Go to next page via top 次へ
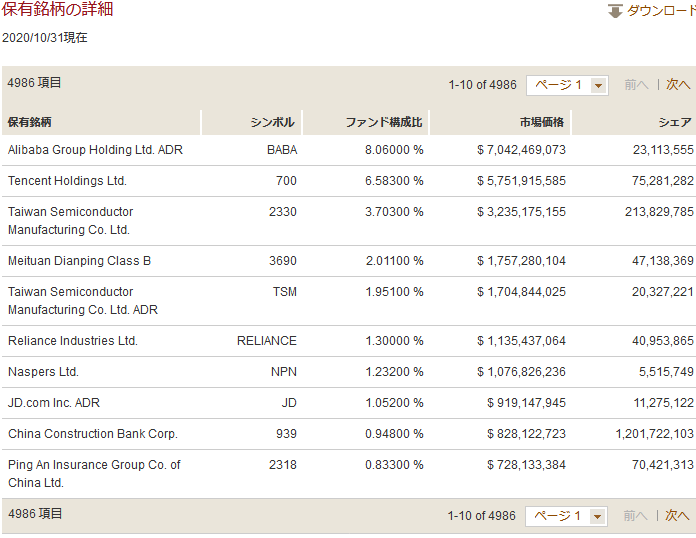The width and height of the screenshot is (696, 538). pos(678,84)
